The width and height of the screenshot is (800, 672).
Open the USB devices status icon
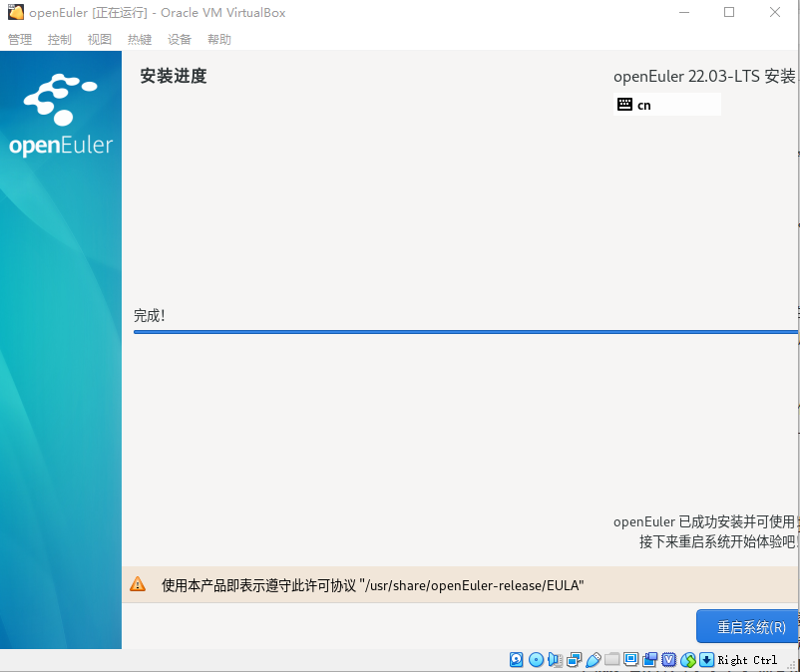pos(594,659)
